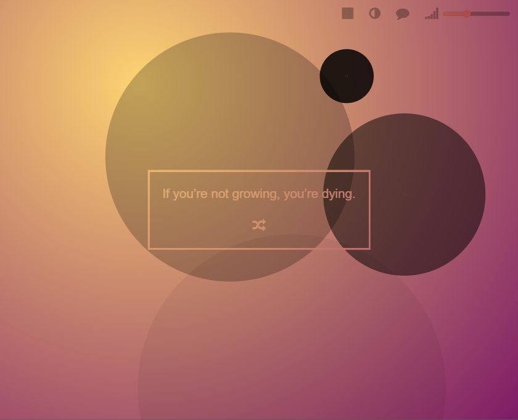Screen dimensions: 518x420
Task: Click the square stop icon
Action: [x=348, y=14]
